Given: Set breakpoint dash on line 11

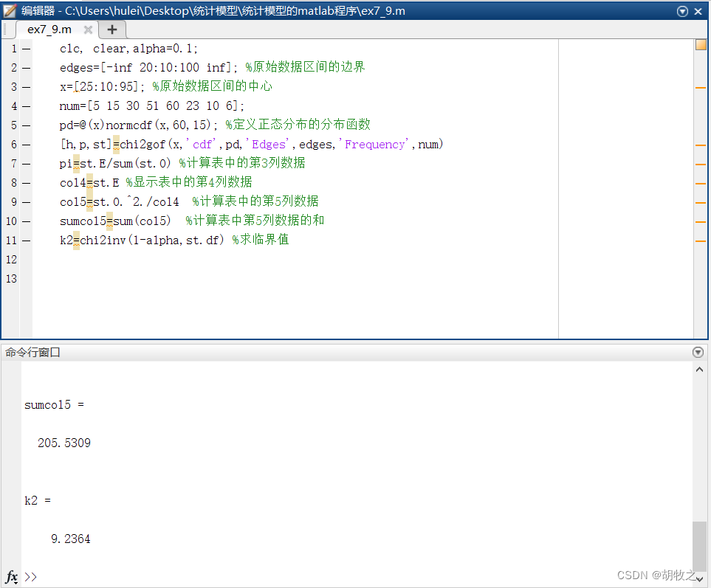Looking at the screenshot, I should 27,241.
